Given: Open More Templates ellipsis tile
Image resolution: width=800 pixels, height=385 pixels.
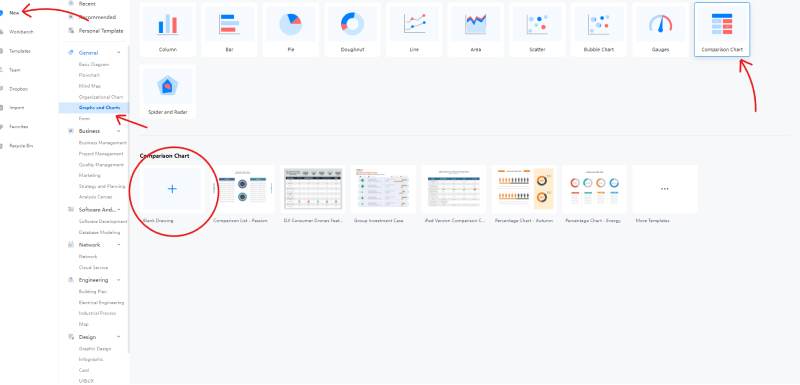Looking at the screenshot, I should coord(664,189).
